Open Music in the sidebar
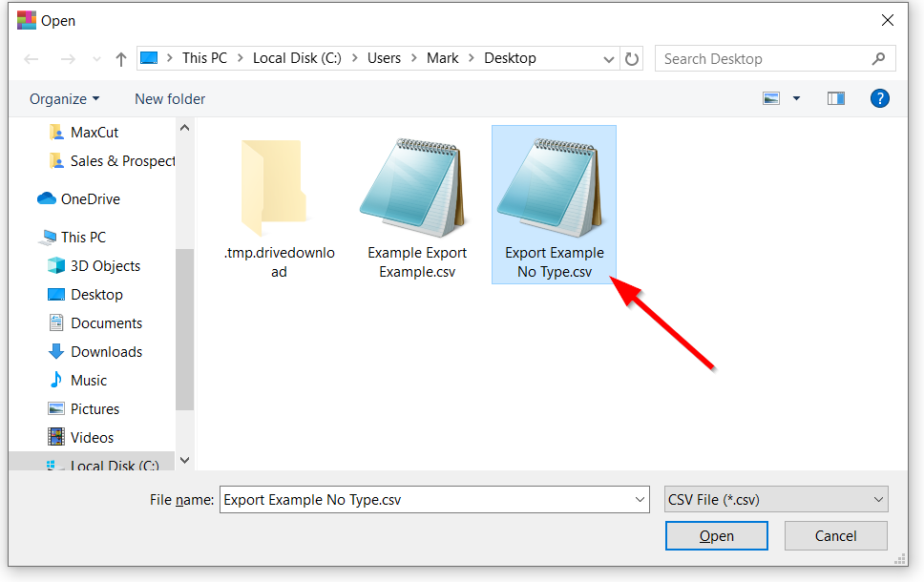 click(x=77, y=380)
